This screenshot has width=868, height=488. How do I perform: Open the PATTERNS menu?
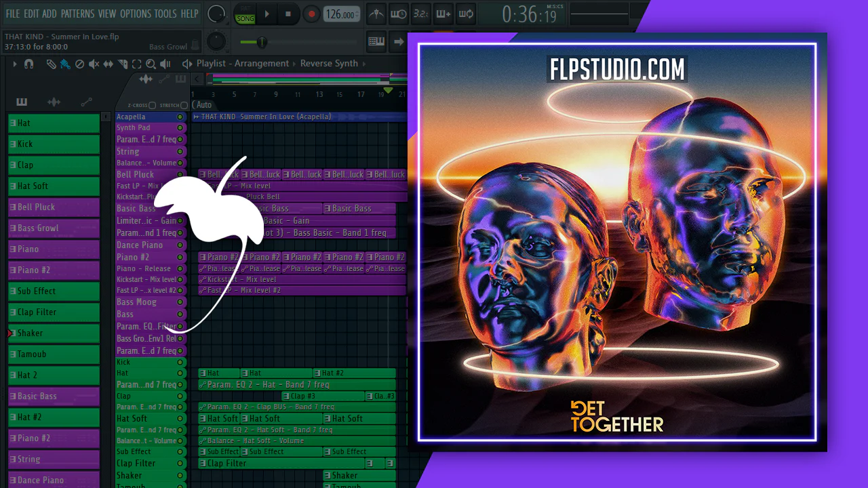coord(77,14)
